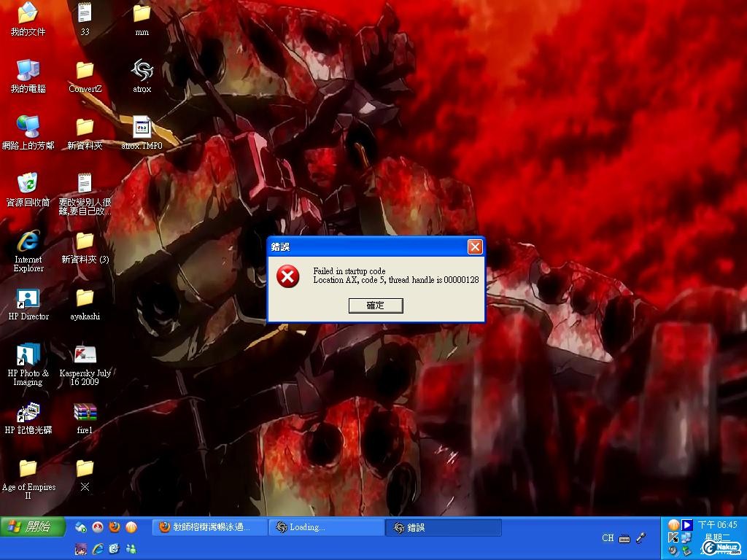Click the keyboard icon in language bar
Screen dimensions: 747x560
click(624, 539)
